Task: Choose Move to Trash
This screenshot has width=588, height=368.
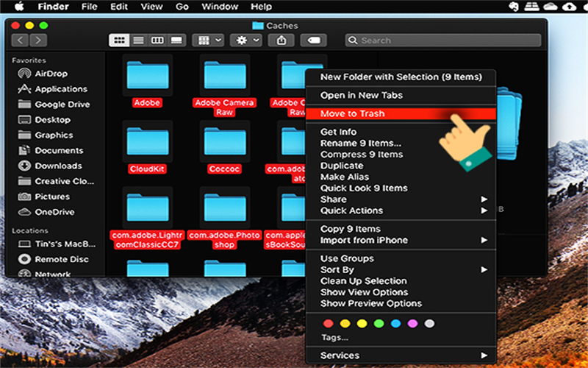Action: point(401,114)
